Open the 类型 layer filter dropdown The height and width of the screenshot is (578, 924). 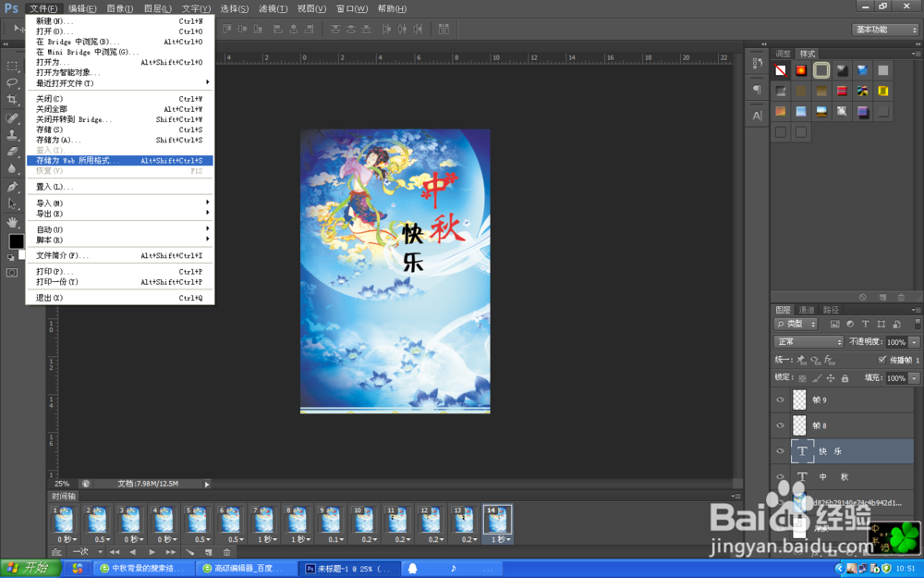(796, 324)
